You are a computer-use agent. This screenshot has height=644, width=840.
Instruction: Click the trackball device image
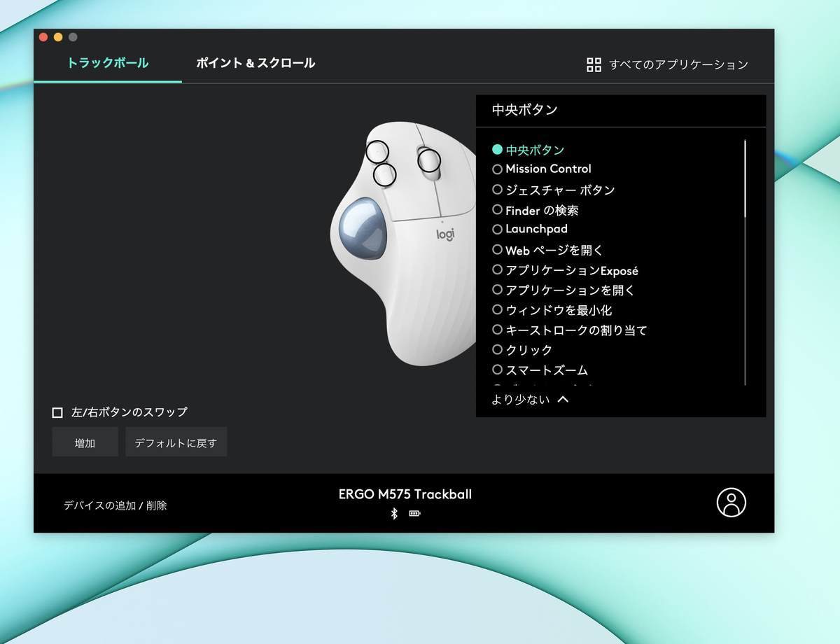pyautogui.click(x=402, y=244)
